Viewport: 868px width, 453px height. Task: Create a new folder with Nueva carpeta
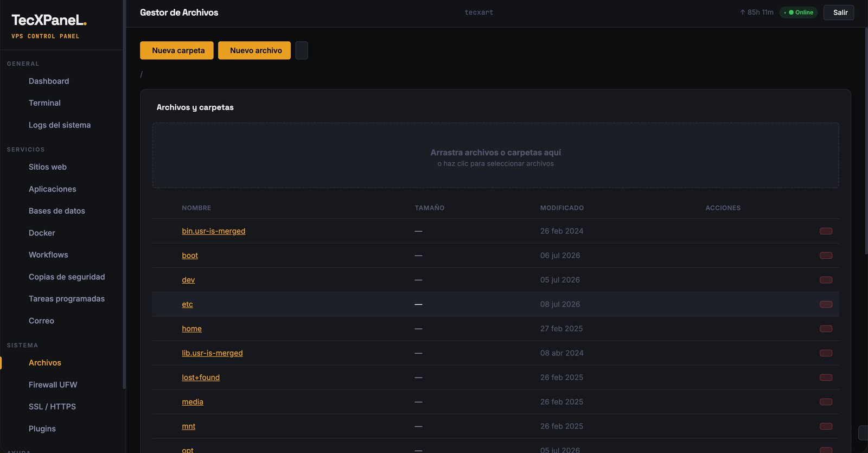point(177,50)
